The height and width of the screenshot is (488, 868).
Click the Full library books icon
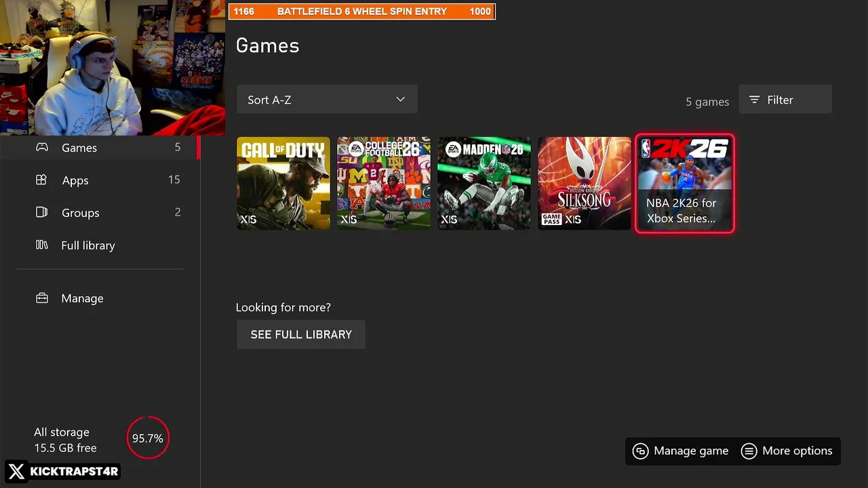click(x=41, y=245)
